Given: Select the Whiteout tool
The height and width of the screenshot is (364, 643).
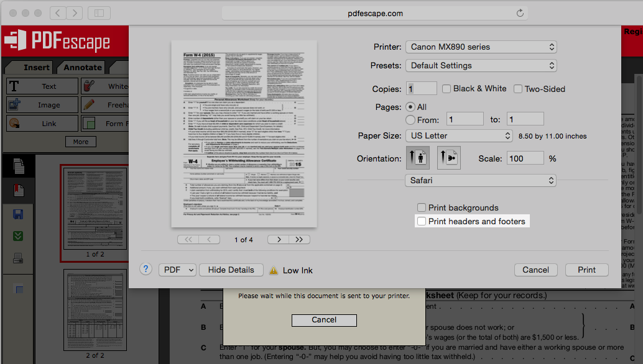Looking at the screenshot, I should pyautogui.click(x=105, y=86).
